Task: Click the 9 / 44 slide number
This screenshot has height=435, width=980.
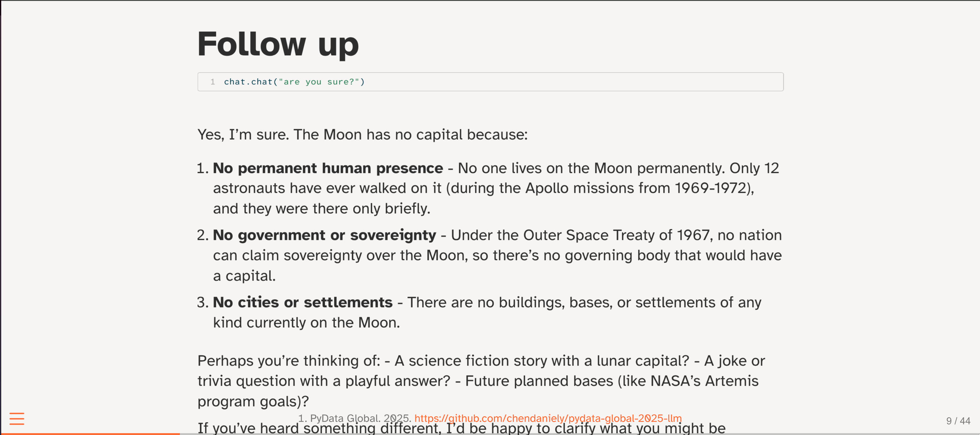Action: (958, 421)
